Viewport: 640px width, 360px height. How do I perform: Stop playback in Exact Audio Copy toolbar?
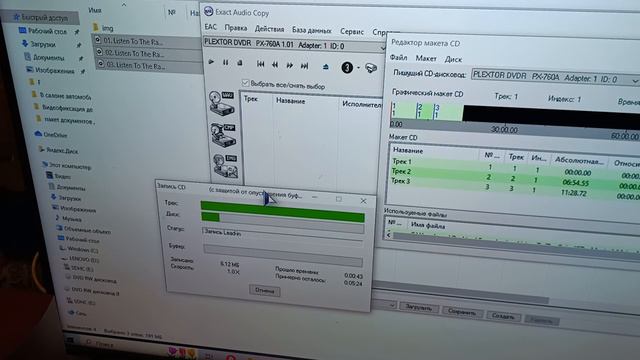click(240, 63)
